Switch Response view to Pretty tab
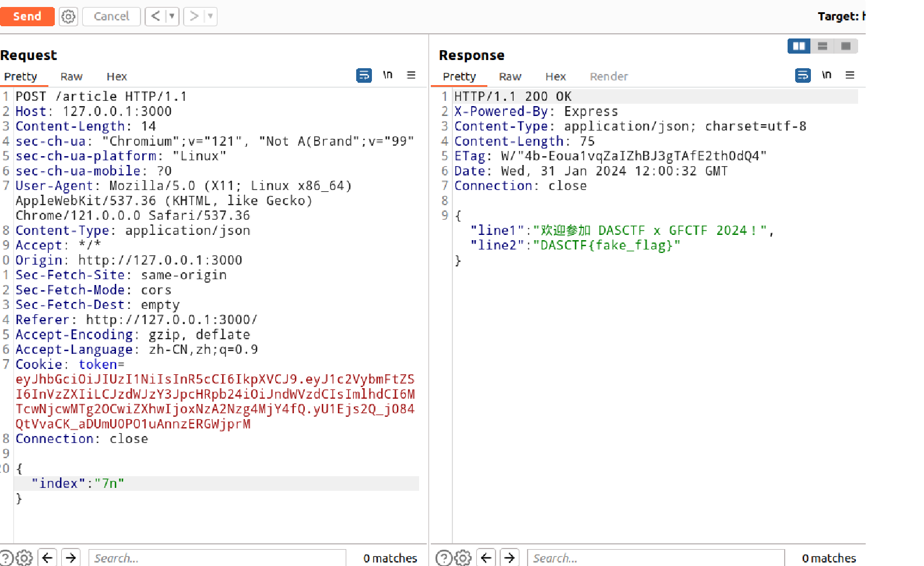The height and width of the screenshot is (566, 924). point(459,76)
